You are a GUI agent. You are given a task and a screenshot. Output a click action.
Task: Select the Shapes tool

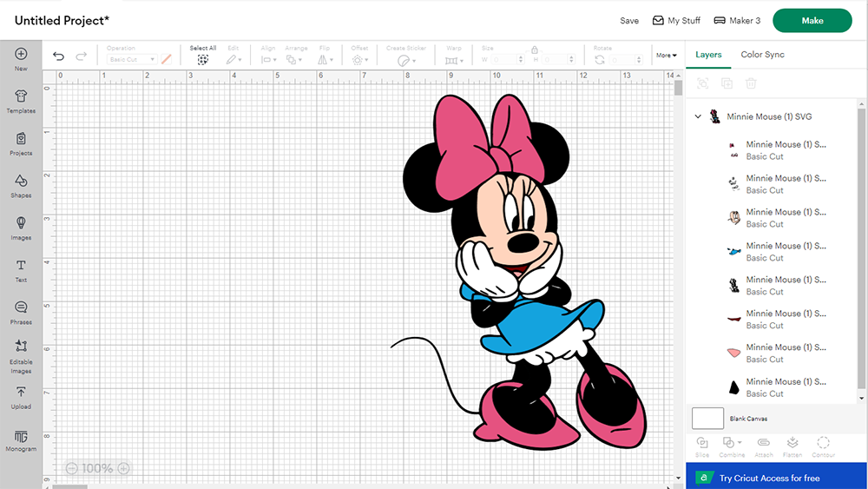tap(21, 185)
